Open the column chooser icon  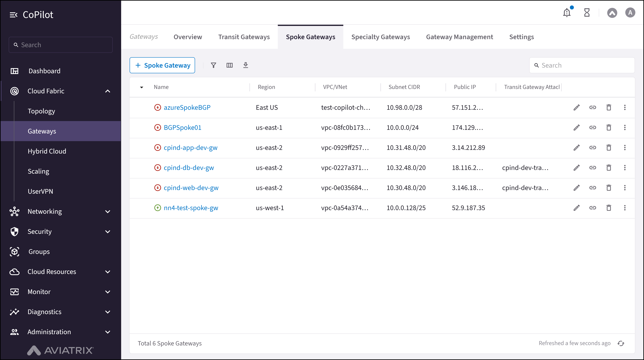click(229, 65)
